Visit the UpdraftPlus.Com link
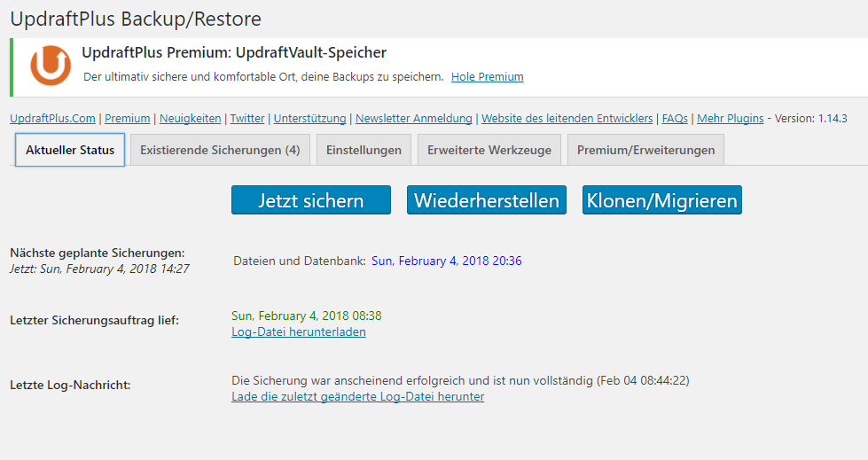Viewport: 868px width, 460px height. click(52, 119)
